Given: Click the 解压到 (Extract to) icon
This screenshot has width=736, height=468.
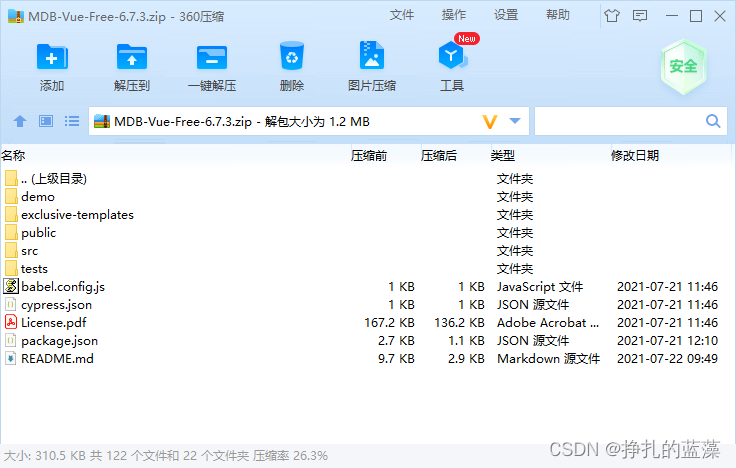Looking at the screenshot, I should 132,57.
